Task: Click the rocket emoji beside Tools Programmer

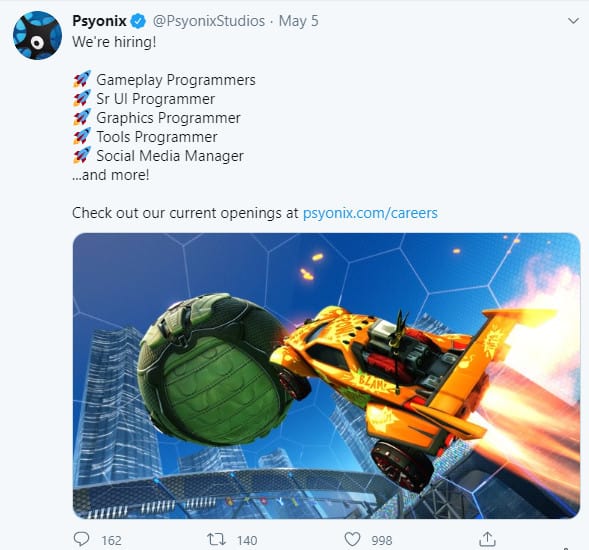Action: point(82,136)
